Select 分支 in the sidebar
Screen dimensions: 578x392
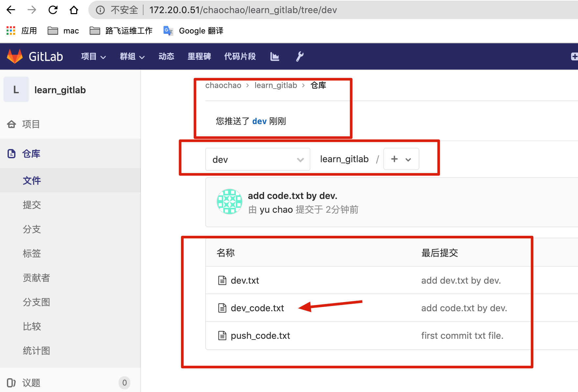coord(32,229)
